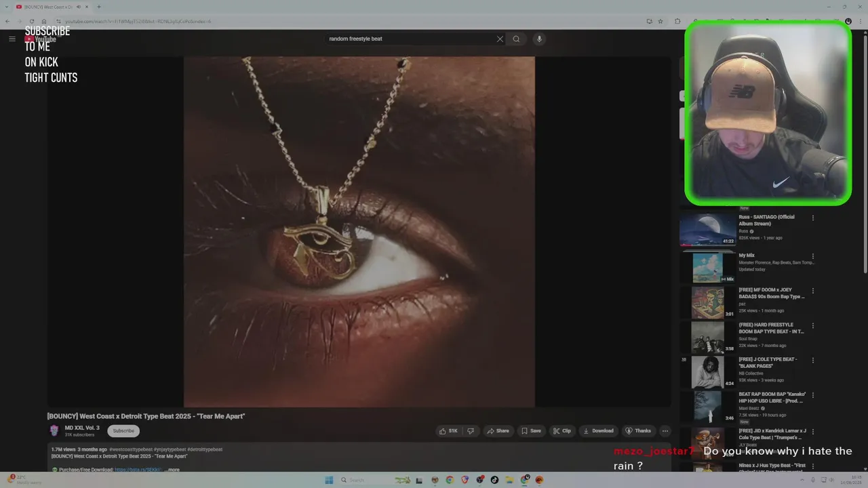Open options menu for HARD FREESTYLE beat
The image size is (868, 488).
point(813,326)
